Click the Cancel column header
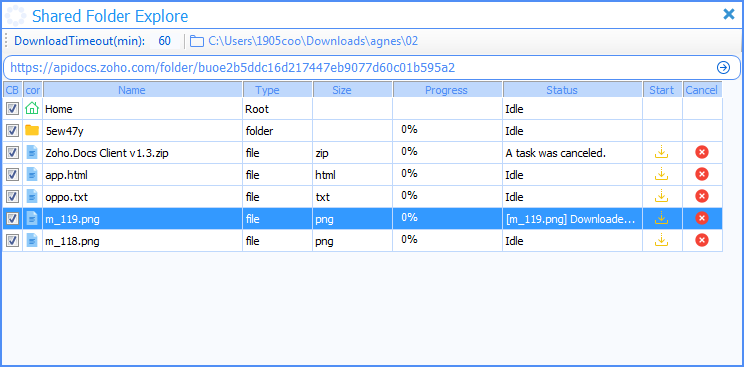Viewport: 744px width, 367px height. pyautogui.click(x=703, y=90)
